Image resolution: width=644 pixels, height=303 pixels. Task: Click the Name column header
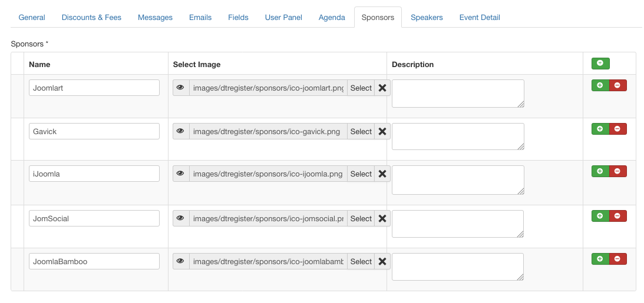40,64
